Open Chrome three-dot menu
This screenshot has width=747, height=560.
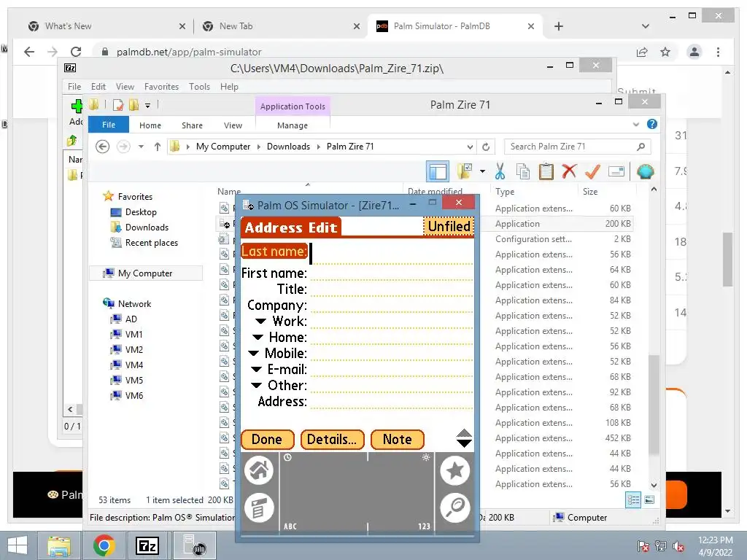718,52
